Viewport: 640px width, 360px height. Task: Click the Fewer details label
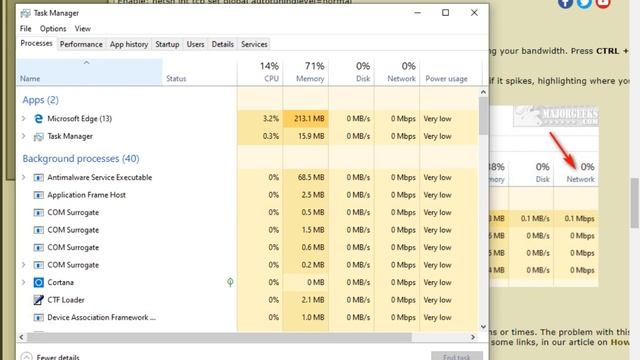coord(58,357)
